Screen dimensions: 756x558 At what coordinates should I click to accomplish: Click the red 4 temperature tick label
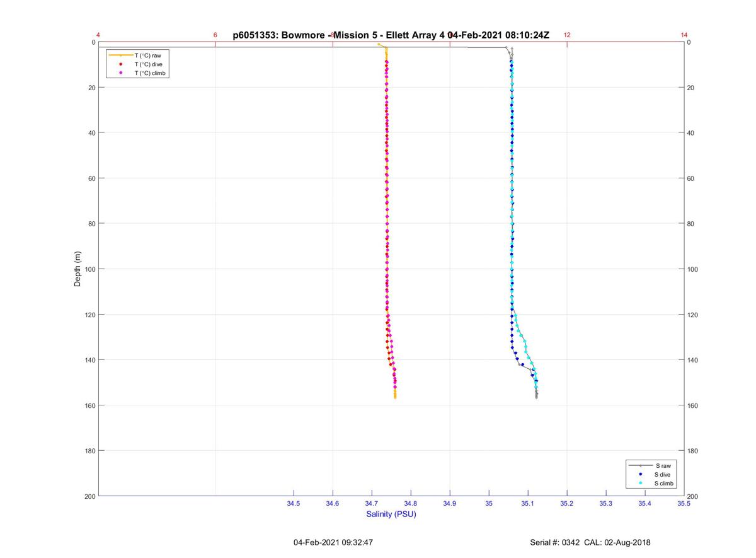coord(98,35)
